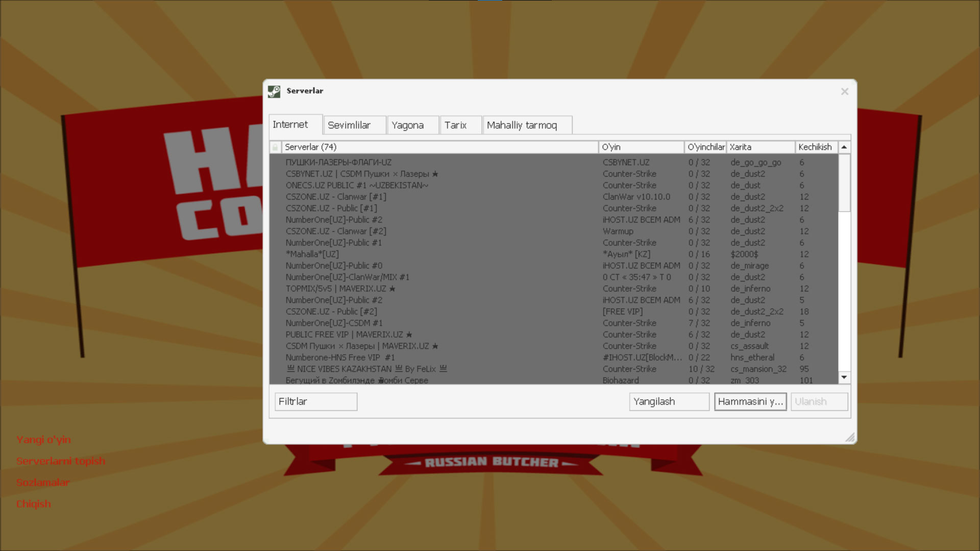
Task: Click the *Ауыл* [KZ] game cell
Action: tap(626, 254)
